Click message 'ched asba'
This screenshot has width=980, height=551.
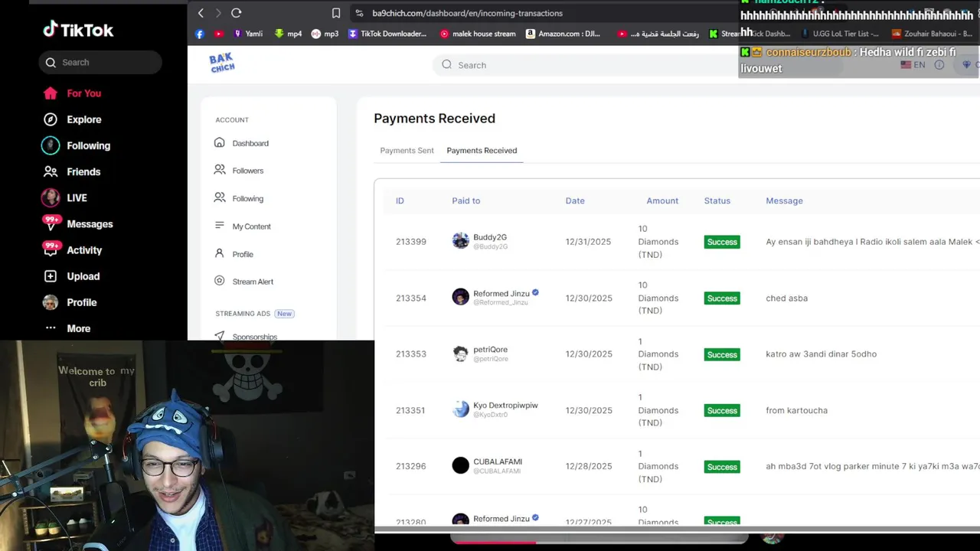point(786,298)
